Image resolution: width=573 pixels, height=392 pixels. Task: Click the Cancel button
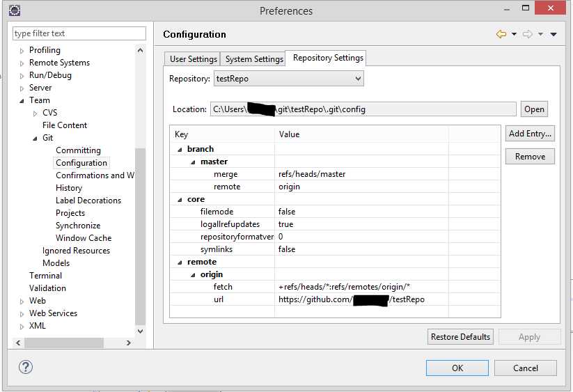(526, 368)
